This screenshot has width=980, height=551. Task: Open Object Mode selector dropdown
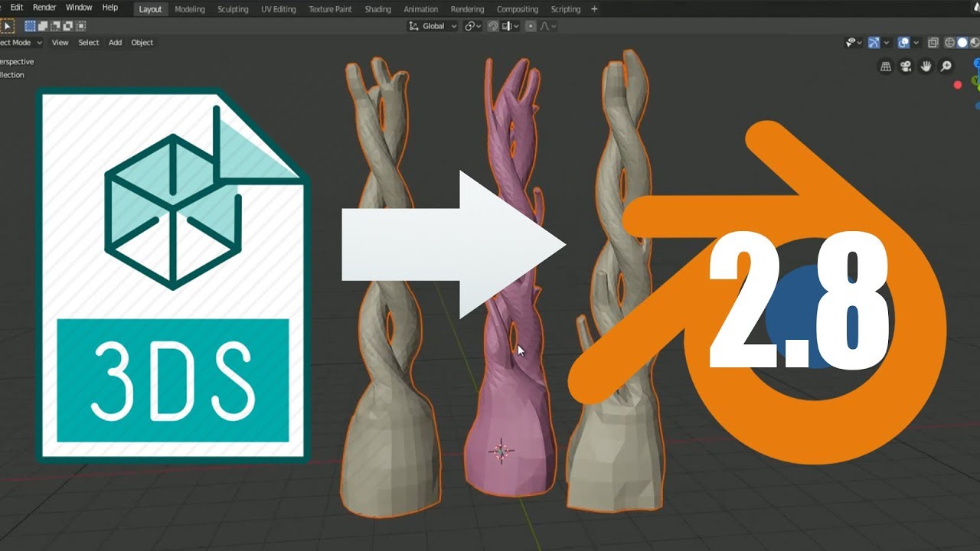21,43
